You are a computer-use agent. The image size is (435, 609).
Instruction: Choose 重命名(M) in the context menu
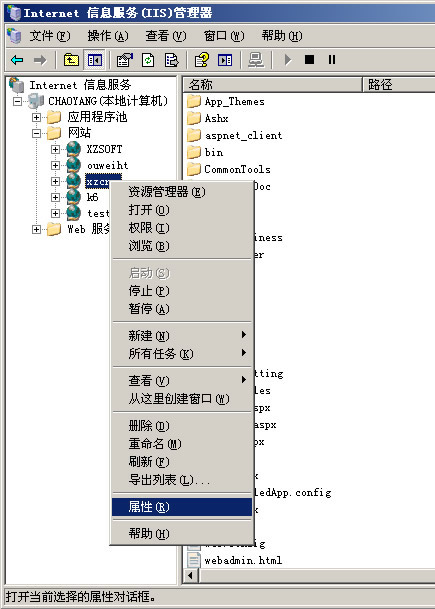pos(182,444)
